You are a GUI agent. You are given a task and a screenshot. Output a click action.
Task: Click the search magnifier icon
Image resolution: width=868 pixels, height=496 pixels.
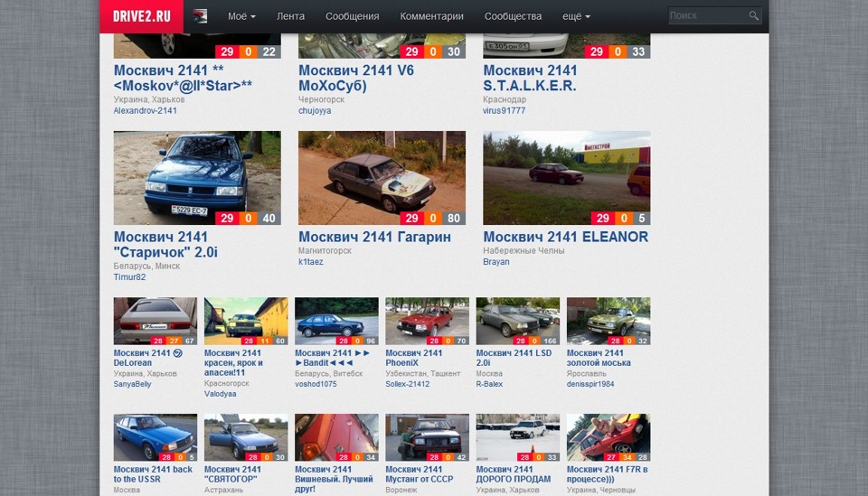(x=753, y=16)
